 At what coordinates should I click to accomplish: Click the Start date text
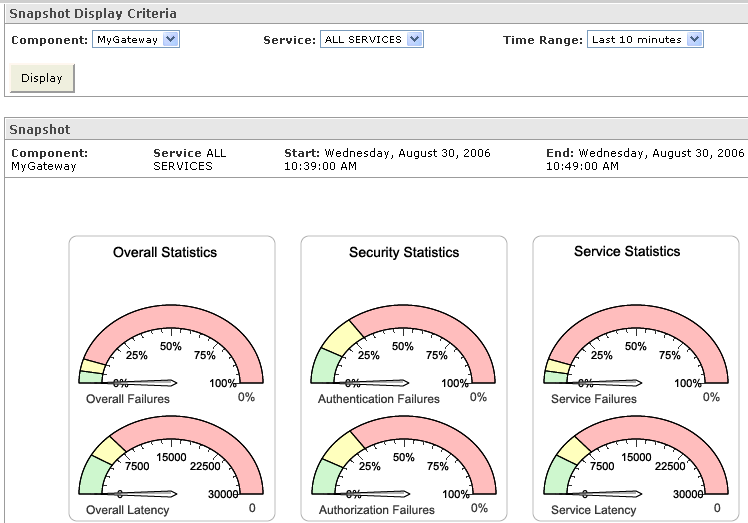pyautogui.click(x=387, y=159)
